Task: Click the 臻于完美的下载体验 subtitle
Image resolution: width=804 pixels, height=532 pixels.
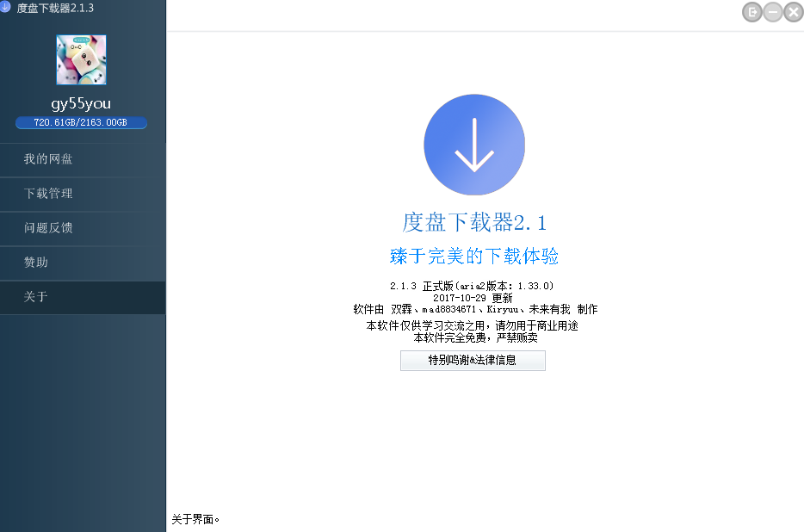Action: (x=473, y=256)
